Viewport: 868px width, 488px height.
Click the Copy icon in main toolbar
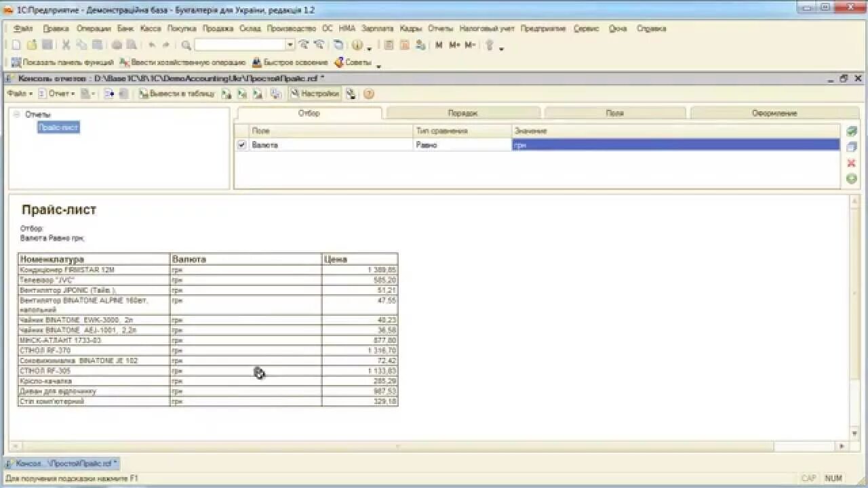tap(81, 45)
